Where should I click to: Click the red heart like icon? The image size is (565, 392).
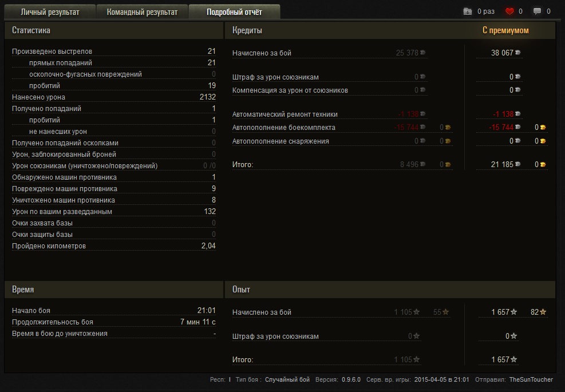(509, 11)
